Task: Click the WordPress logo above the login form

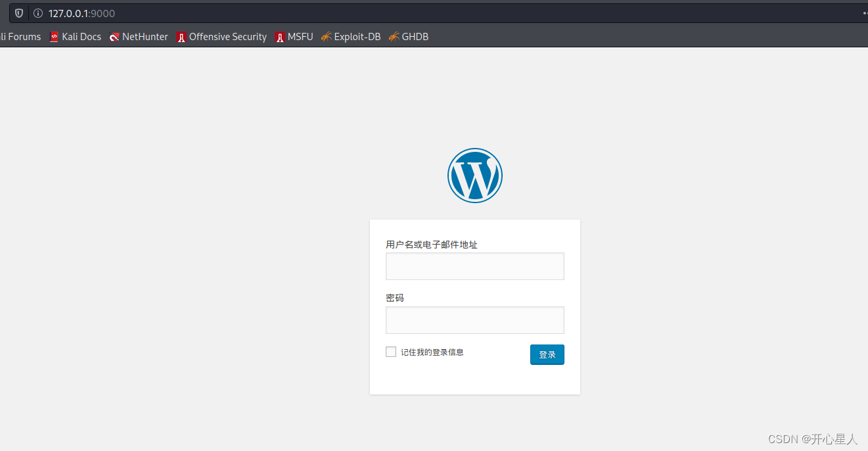Action: point(474,176)
